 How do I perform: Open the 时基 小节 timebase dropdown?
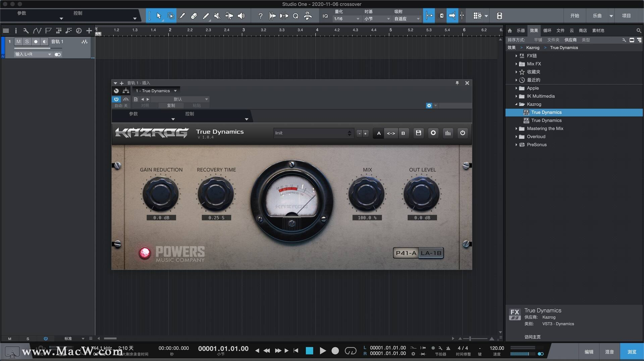[x=377, y=19]
